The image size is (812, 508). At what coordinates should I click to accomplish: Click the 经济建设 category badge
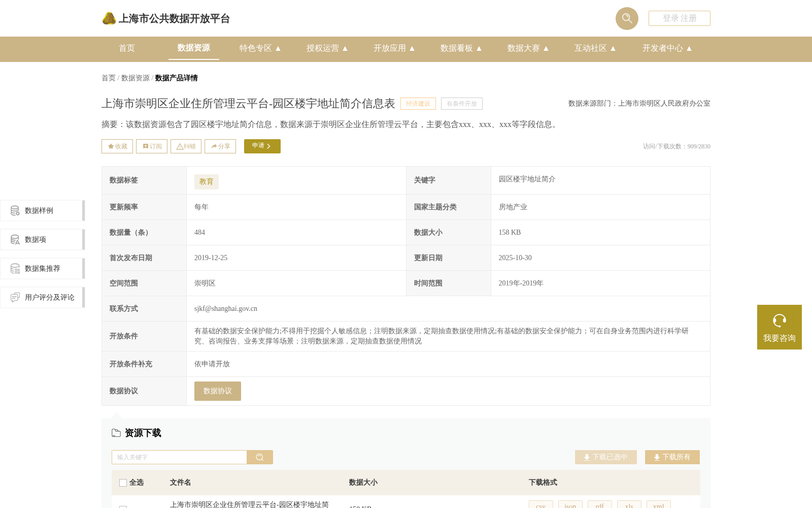pyautogui.click(x=418, y=104)
